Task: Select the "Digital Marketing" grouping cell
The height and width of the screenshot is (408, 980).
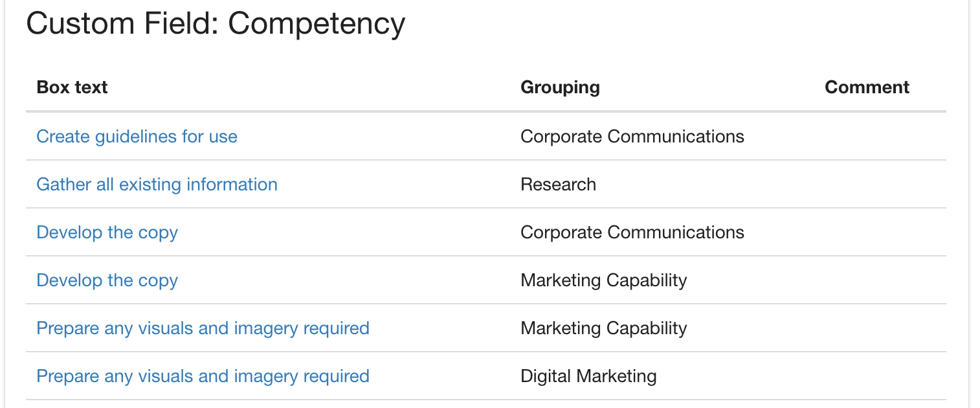Action: 588,376
